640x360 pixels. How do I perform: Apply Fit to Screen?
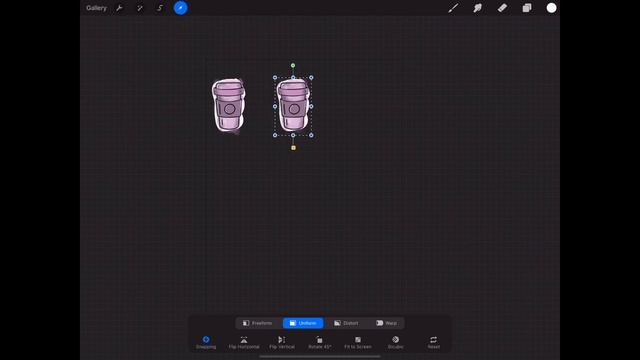(358, 342)
